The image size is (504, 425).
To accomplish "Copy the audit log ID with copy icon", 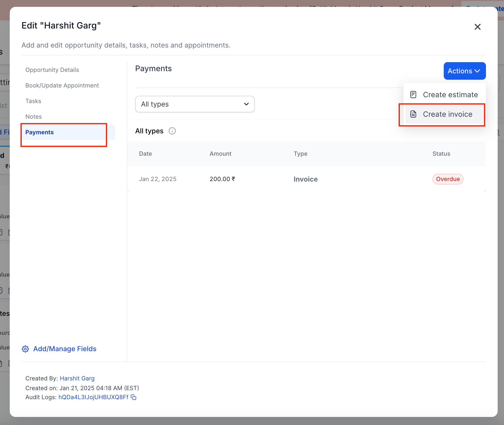I will pyautogui.click(x=133, y=397).
